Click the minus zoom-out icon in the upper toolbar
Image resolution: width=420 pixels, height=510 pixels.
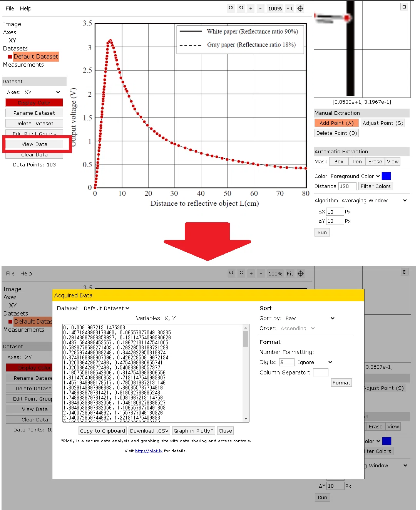click(261, 8)
